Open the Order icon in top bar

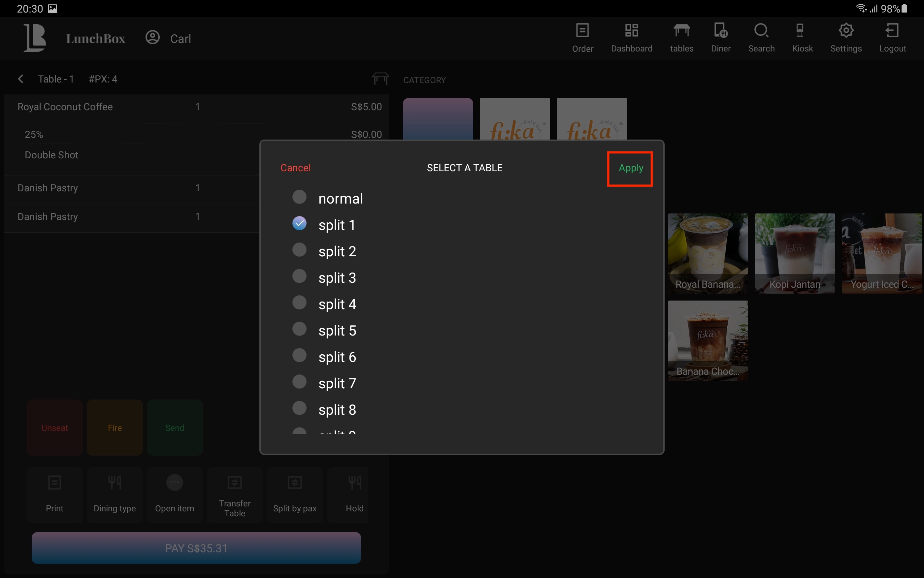click(582, 31)
